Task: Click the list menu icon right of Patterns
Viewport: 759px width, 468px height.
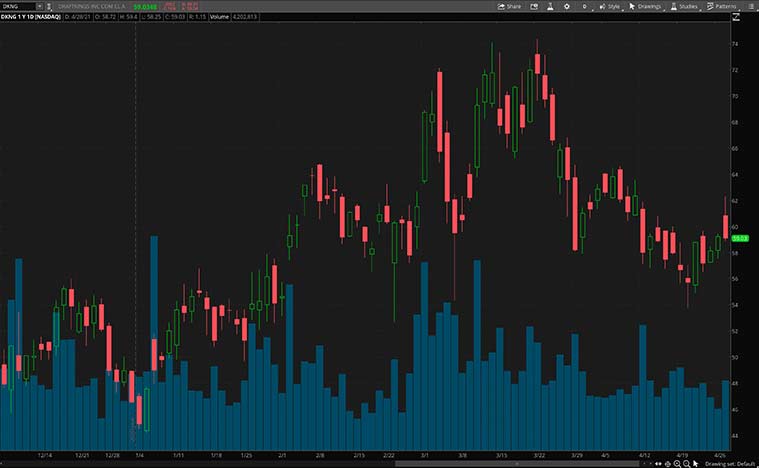Action: tap(751, 6)
